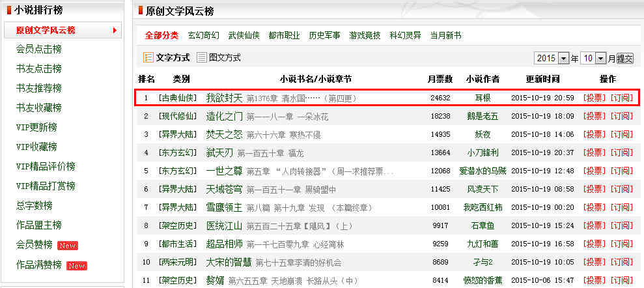Select 当月新书 category tab

click(x=445, y=36)
